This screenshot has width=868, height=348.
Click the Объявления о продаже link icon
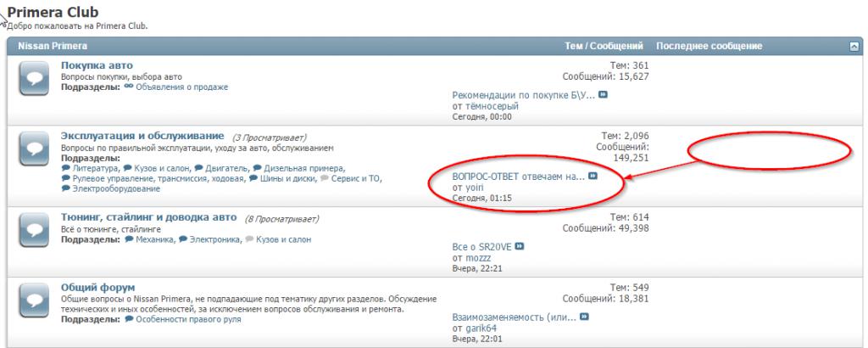129,87
